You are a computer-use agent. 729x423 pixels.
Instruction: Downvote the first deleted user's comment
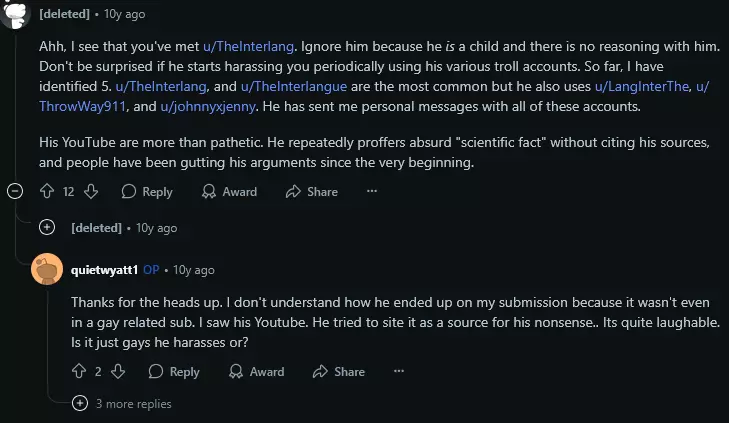91,191
